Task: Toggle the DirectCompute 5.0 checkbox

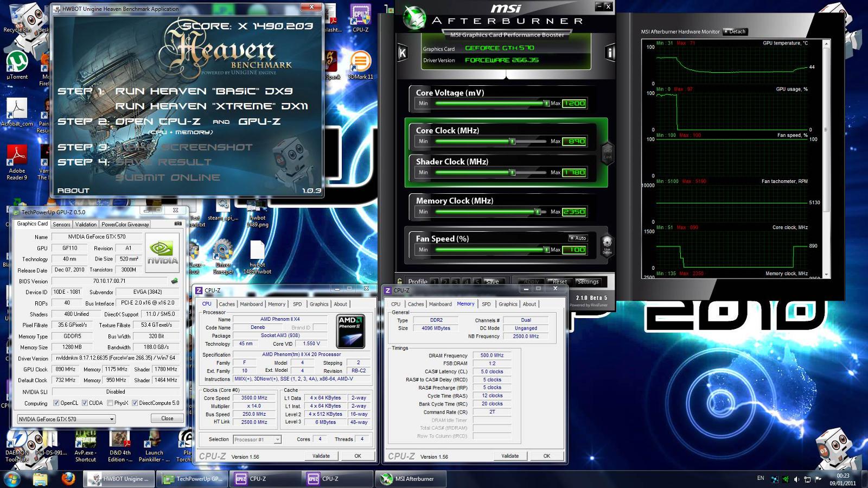Action: point(135,403)
